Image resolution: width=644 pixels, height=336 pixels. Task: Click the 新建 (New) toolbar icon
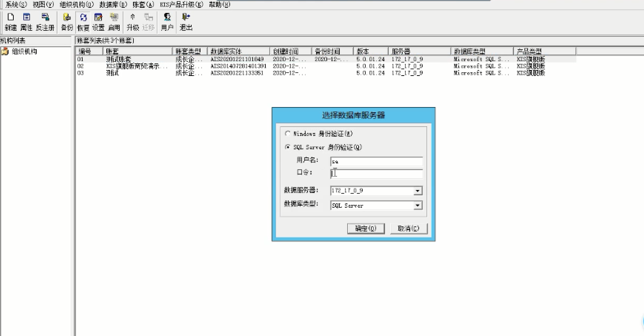(11, 21)
